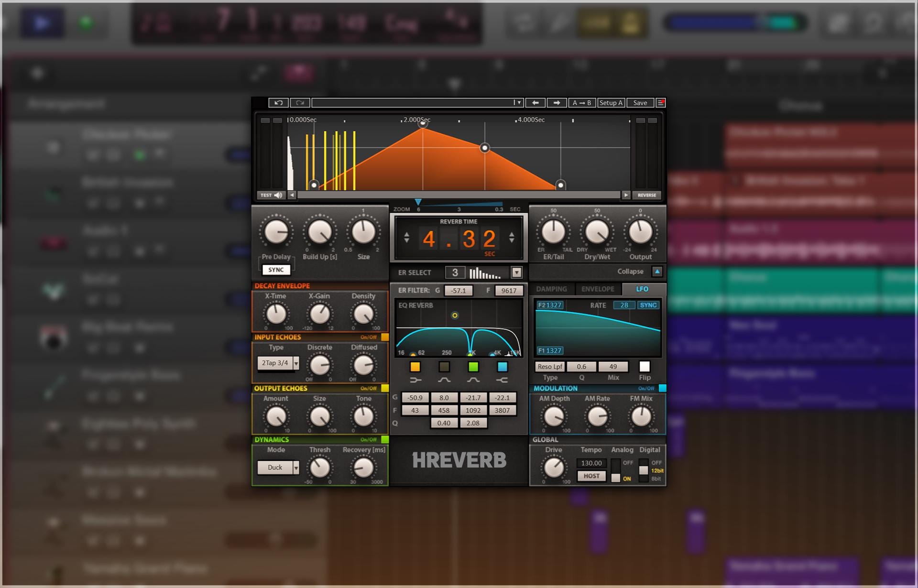The height and width of the screenshot is (588, 918).
Task: Click the undo arrow in plugin toolbar
Action: click(278, 103)
